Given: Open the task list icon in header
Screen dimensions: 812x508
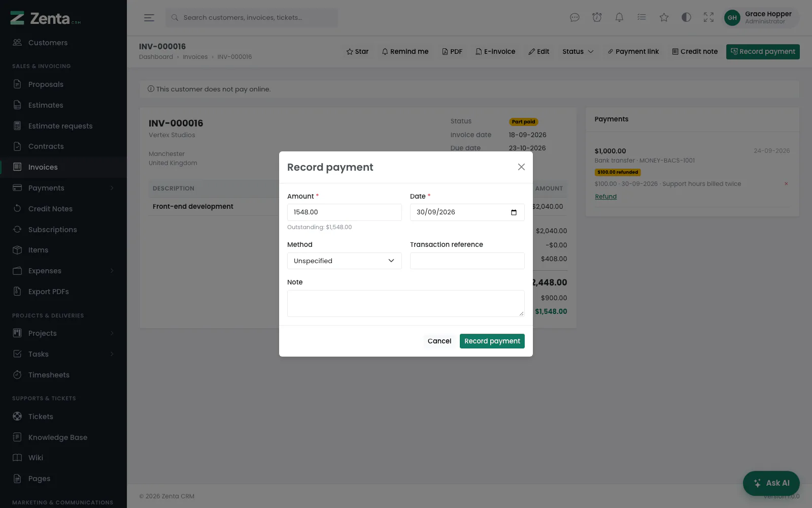Looking at the screenshot, I should point(641,18).
